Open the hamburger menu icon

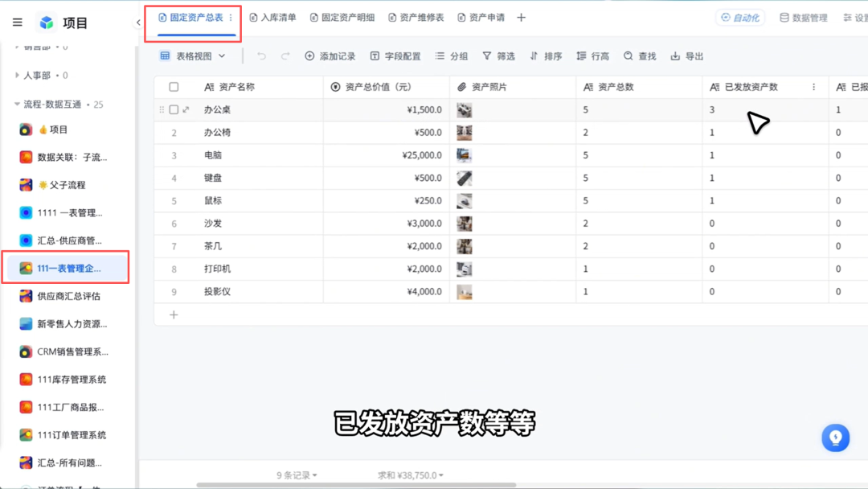point(17,23)
